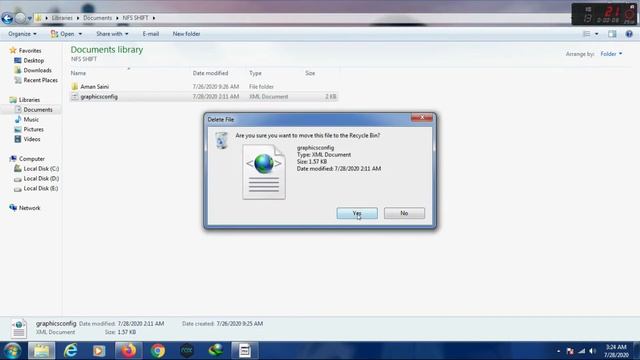Select Computer in navigation pane
Image resolution: width=640 pixels, height=360 pixels.
click(31, 159)
